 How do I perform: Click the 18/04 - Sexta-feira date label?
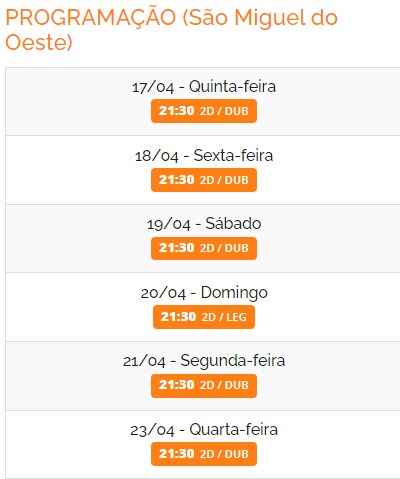point(204,156)
